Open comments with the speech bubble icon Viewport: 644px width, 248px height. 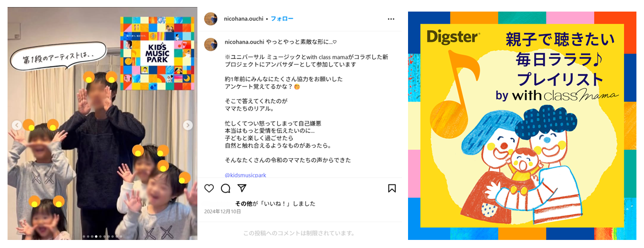coord(225,188)
